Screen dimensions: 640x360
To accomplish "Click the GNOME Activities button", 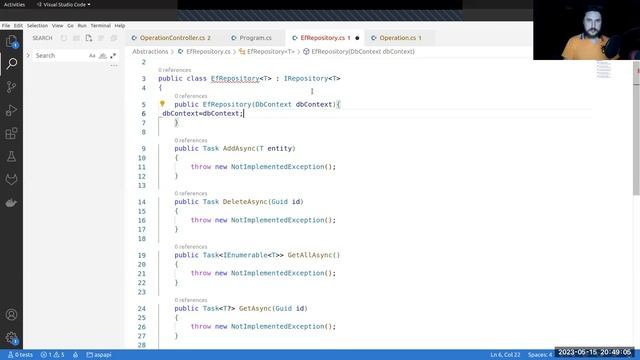I will coord(14,4).
